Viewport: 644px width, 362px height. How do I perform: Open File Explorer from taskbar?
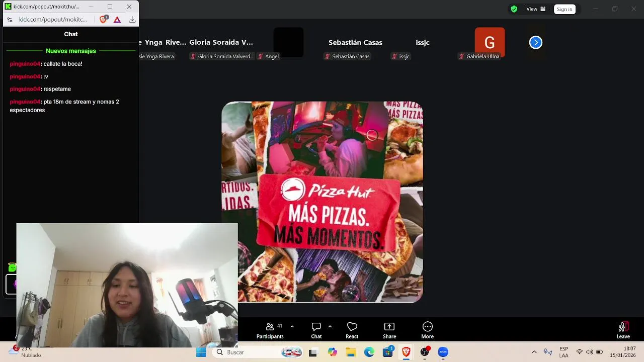[351, 352]
